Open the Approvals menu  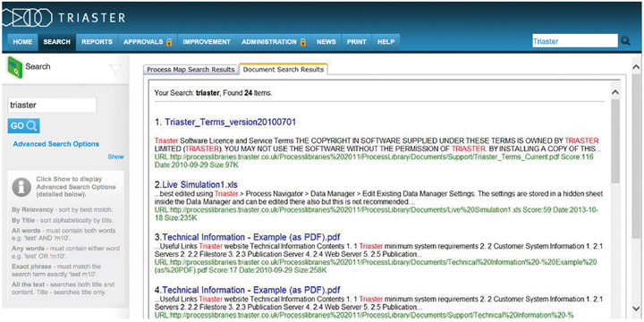(148, 42)
